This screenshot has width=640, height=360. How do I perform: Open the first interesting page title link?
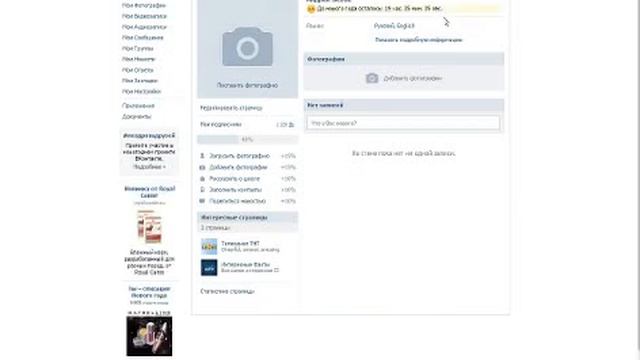240,243
